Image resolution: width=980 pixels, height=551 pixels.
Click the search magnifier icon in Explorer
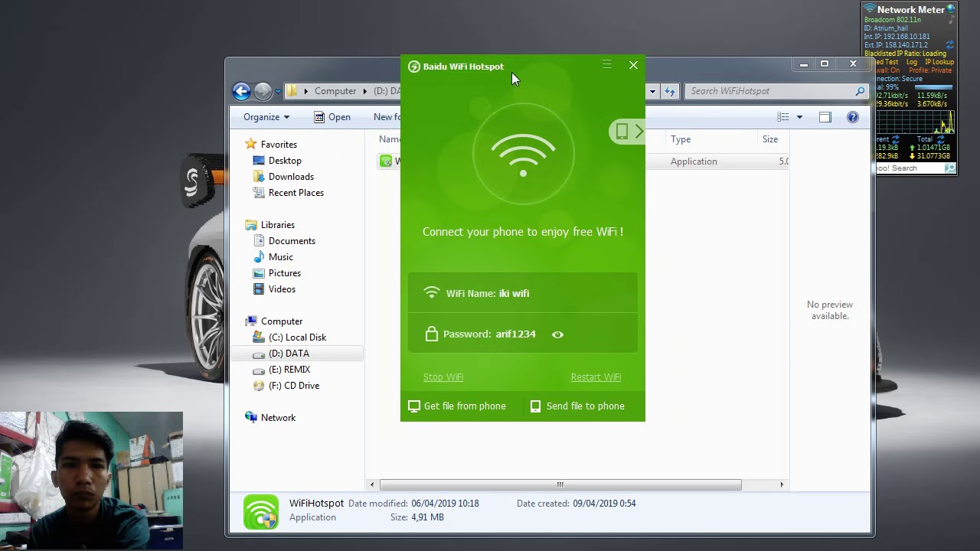[860, 91]
